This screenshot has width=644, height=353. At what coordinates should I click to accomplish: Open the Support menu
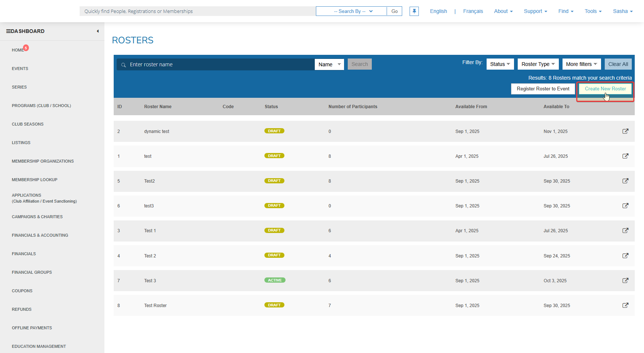535,11
